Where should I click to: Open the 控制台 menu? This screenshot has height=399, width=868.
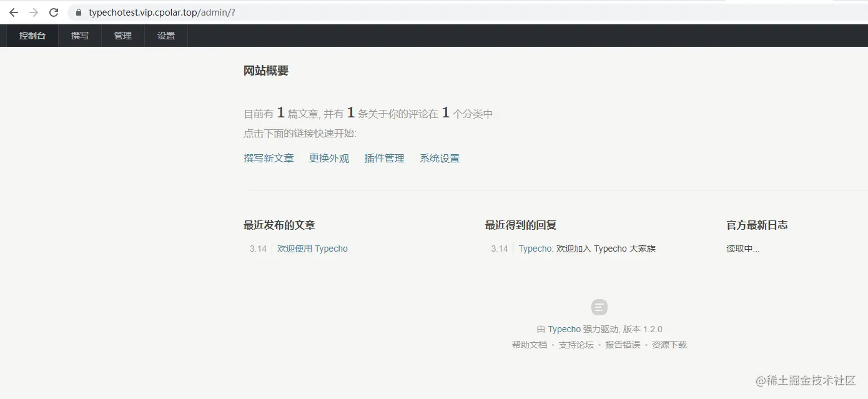pos(32,36)
